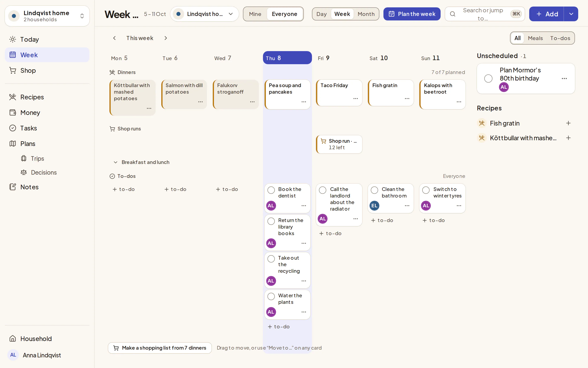Open options for Köttbullar with mashed potatoes
Viewport: 588px width, 368px height.
pos(149,108)
